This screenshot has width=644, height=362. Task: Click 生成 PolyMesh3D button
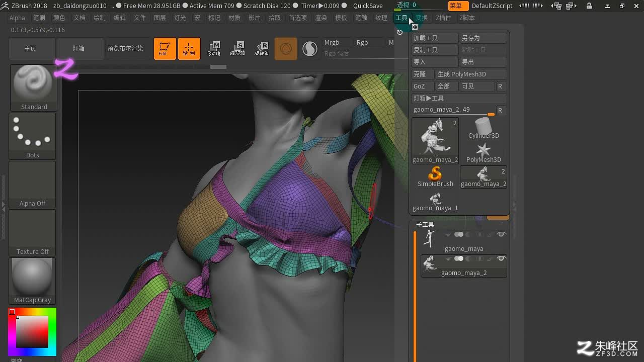pos(471,74)
